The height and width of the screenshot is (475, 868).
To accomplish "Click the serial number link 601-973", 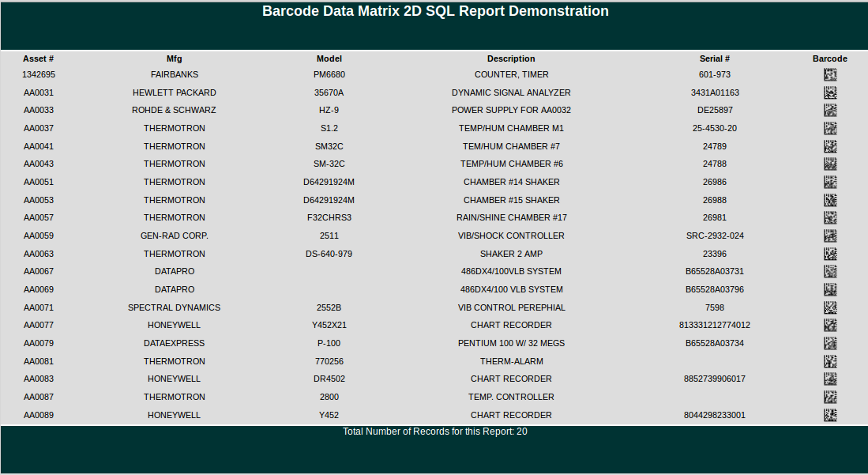I will 715,74.
